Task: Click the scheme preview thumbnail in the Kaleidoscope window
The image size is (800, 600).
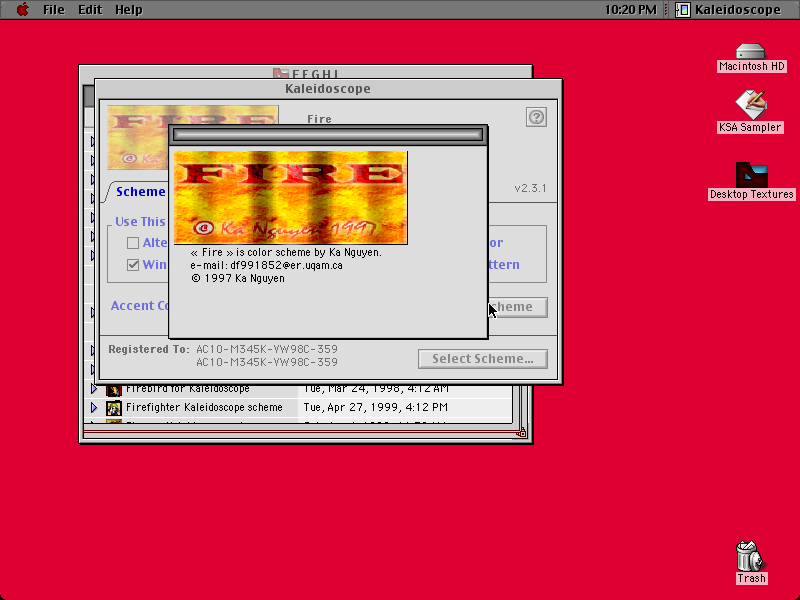Action: click(x=138, y=137)
